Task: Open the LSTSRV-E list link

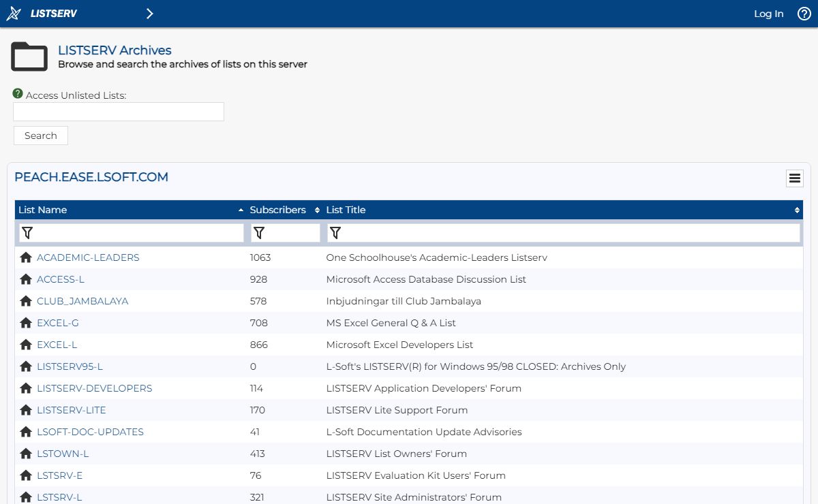Action: point(60,475)
